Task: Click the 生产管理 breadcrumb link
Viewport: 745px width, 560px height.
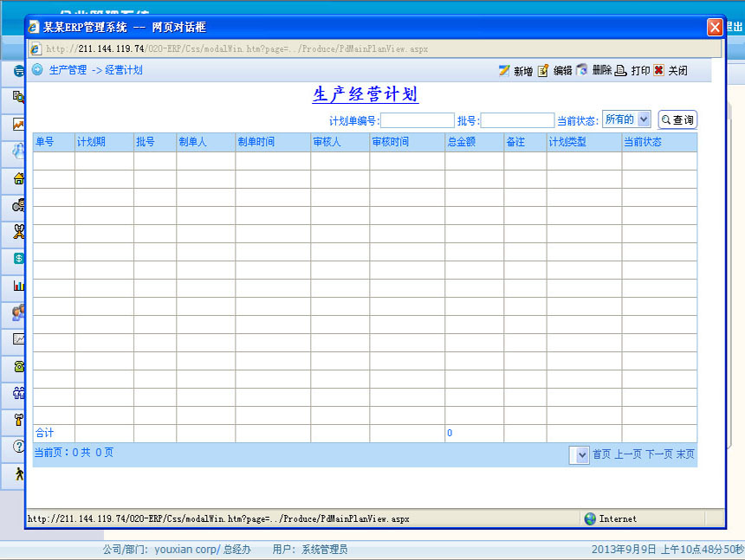Action: [68, 70]
